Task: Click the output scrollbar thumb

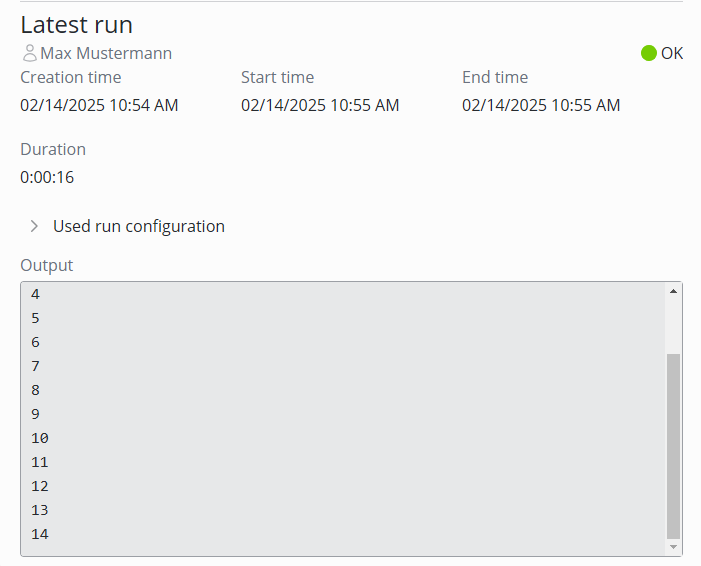Action: click(x=673, y=445)
